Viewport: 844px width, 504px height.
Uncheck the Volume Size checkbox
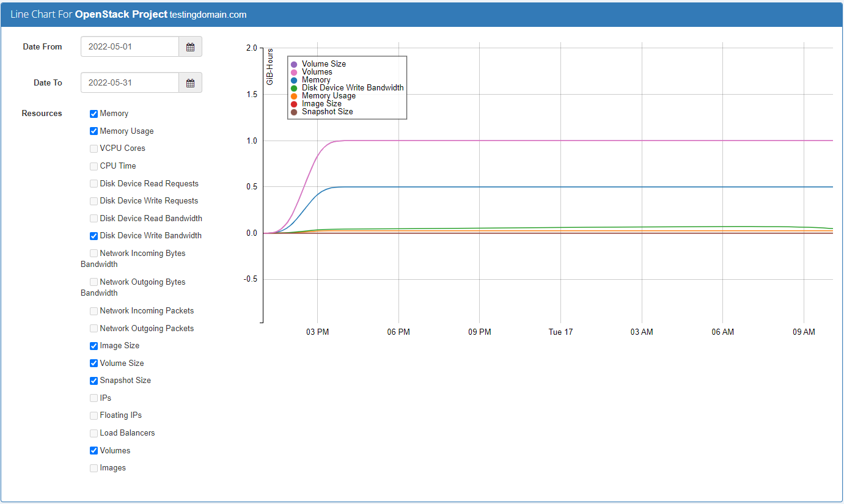pyautogui.click(x=94, y=363)
